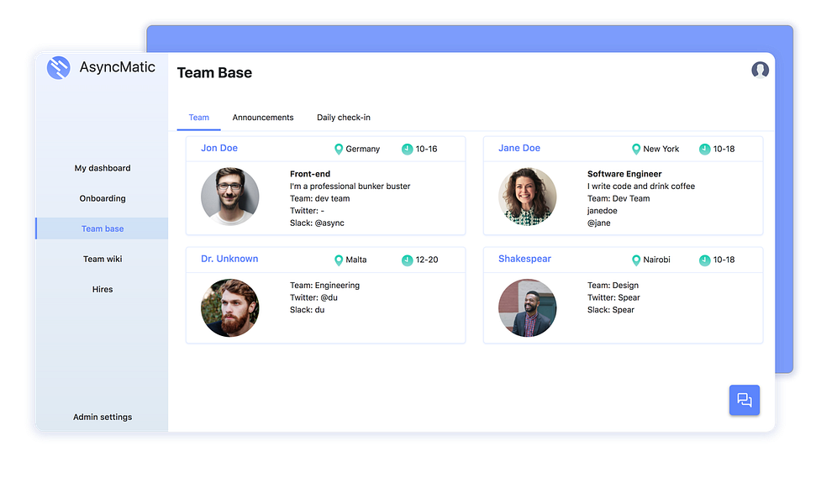Open Jane Doe's profile name link

pyautogui.click(x=519, y=148)
